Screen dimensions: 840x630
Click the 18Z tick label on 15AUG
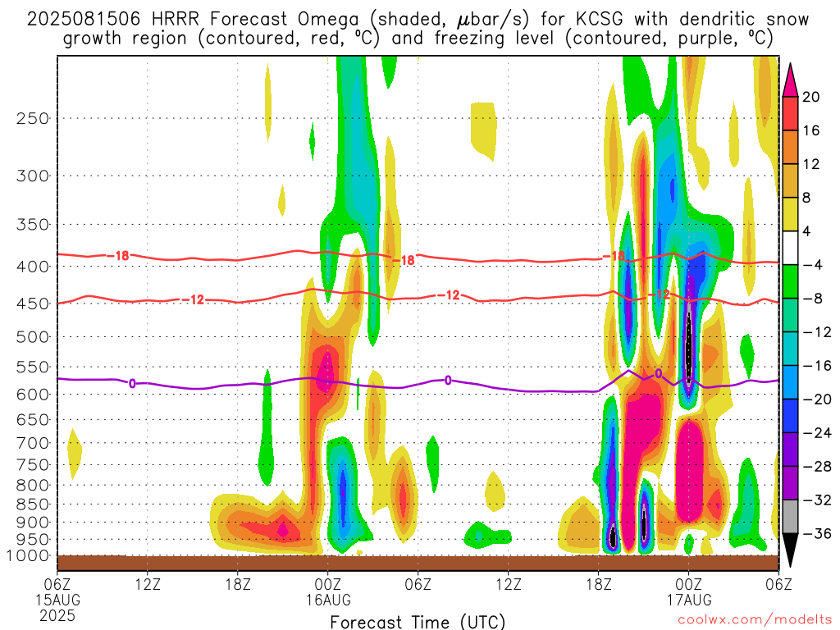238,584
